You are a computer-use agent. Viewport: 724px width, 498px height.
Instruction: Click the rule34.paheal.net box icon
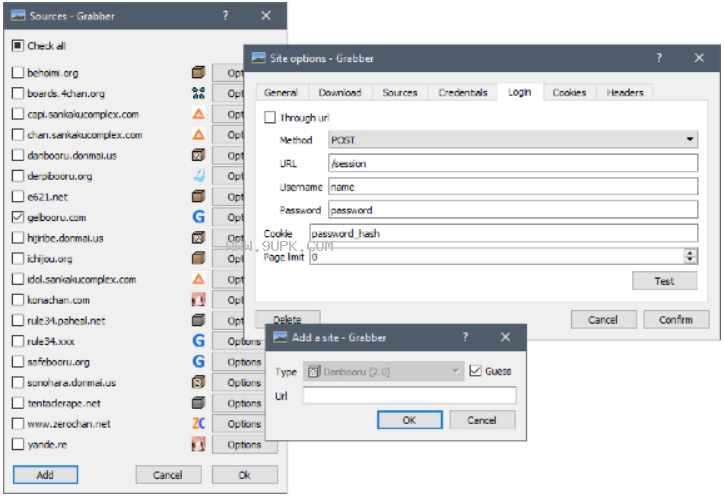[x=198, y=320]
